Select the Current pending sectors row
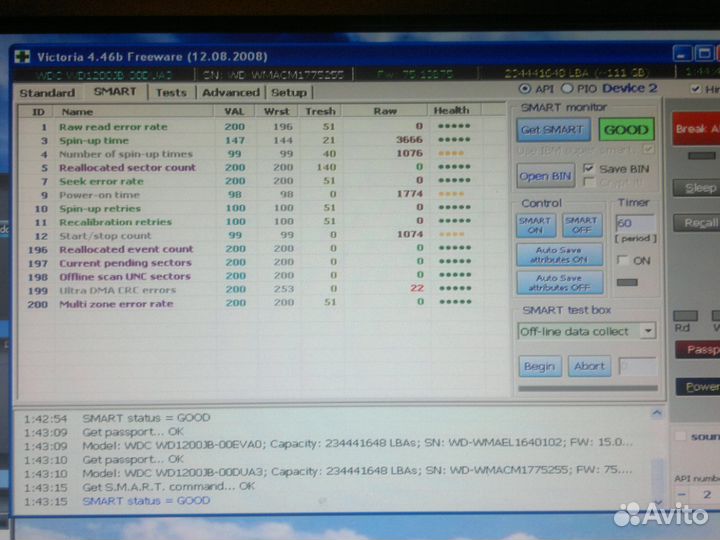The height and width of the screenshot is (540, 720). click(x=262, y=262)
